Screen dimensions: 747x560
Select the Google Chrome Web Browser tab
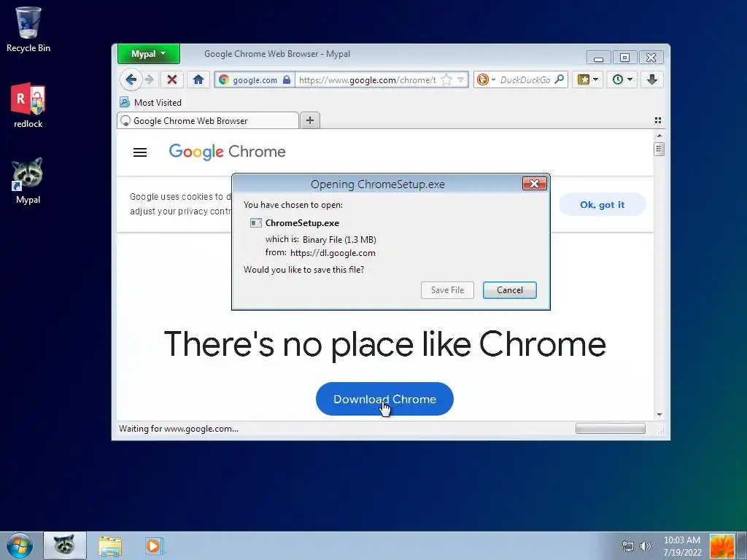(208, 120)
